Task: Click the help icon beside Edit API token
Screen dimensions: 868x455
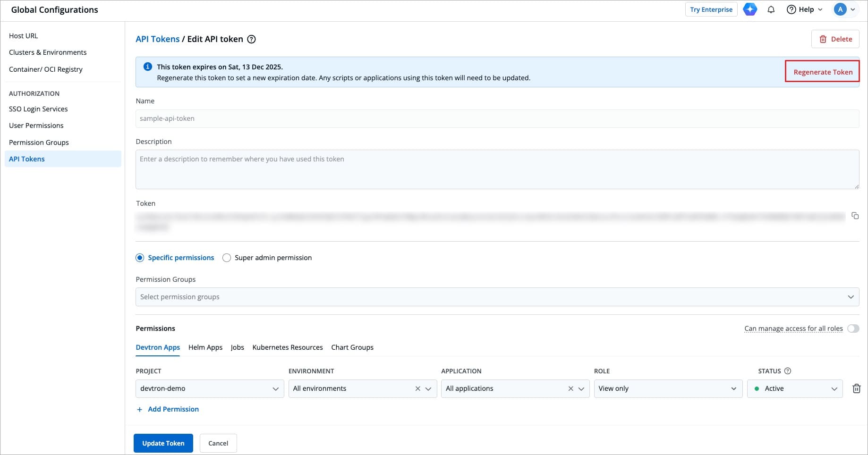Action: 252,39
